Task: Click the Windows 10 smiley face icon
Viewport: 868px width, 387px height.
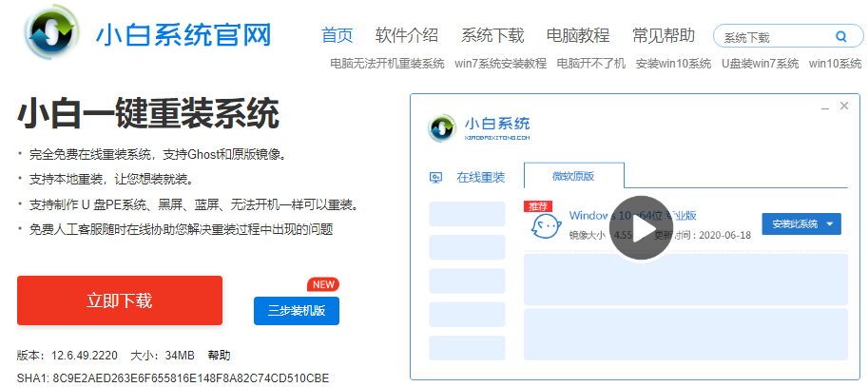Action: coord(545,225)
